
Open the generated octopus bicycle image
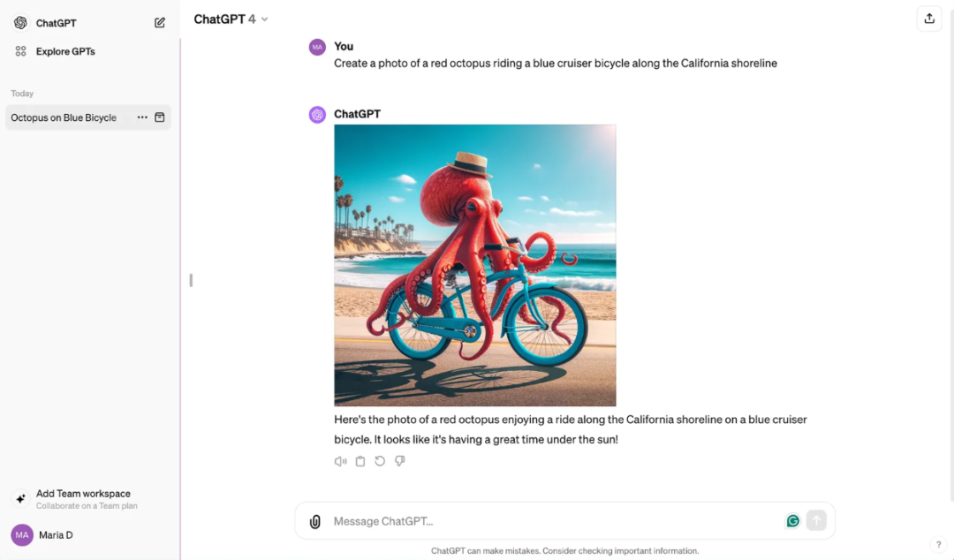474,265
